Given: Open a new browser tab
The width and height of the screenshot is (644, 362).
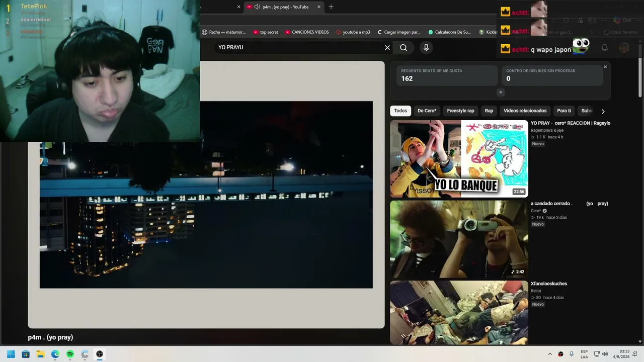Looking at the screenshot, I should (x=331, y=7).
